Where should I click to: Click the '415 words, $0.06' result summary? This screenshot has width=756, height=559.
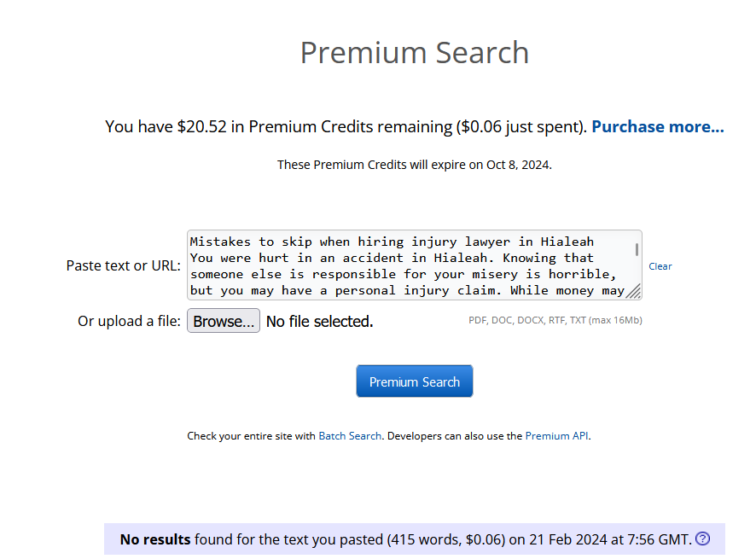(446, 539)
